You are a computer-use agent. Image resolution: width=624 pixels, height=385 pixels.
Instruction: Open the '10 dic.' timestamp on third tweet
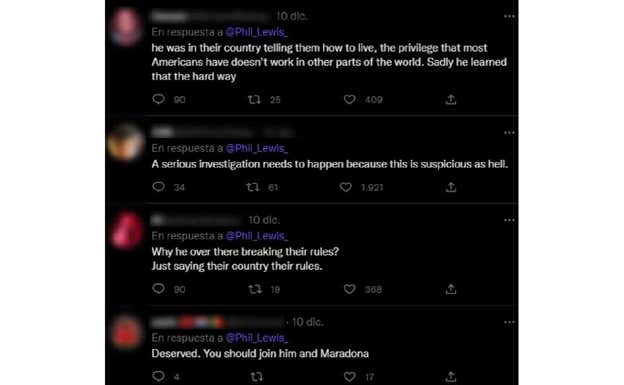coord(264,220)
